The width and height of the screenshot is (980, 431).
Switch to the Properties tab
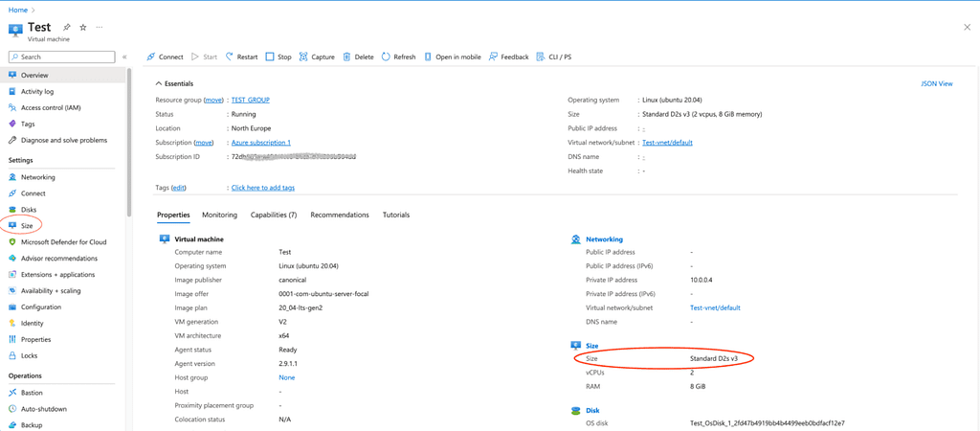pyautogui.click(x=173, y=215)
